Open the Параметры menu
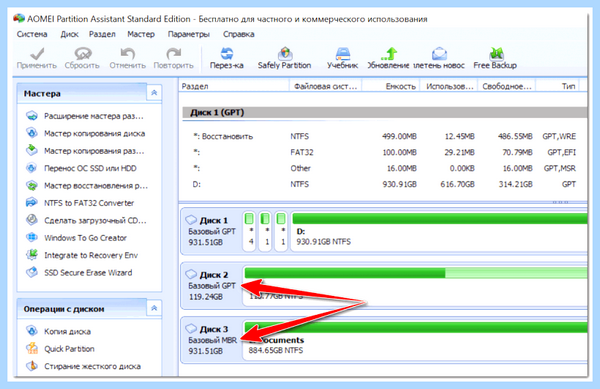The image size is (600, 389). [x=189, y=34]
